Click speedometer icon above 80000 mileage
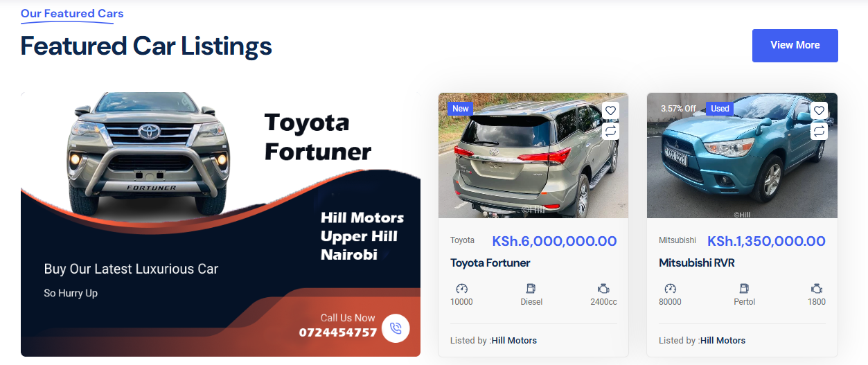868x365 pixels. (670, 288)
